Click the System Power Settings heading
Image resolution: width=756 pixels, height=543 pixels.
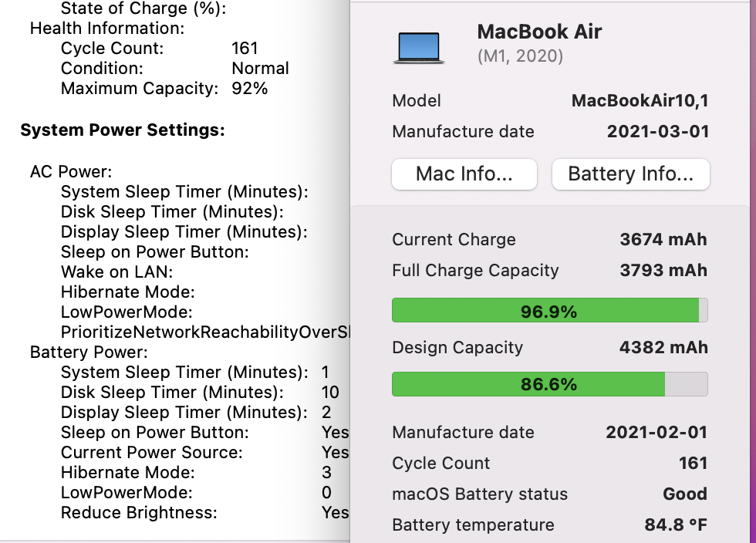point(121,130)
